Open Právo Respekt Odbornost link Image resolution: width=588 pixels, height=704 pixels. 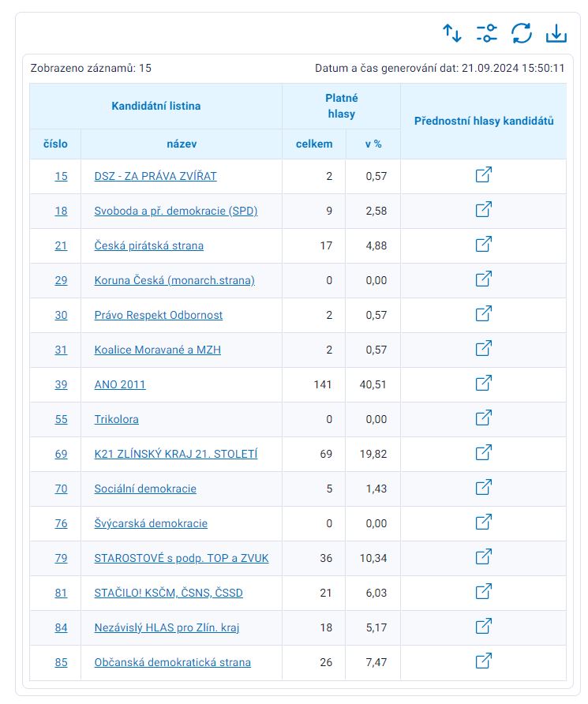159,315
